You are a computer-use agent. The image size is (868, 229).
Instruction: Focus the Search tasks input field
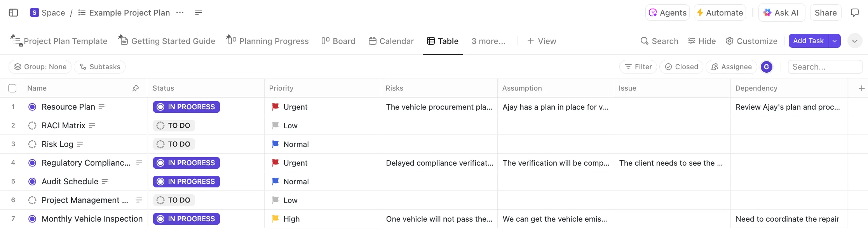click(825, 67)
